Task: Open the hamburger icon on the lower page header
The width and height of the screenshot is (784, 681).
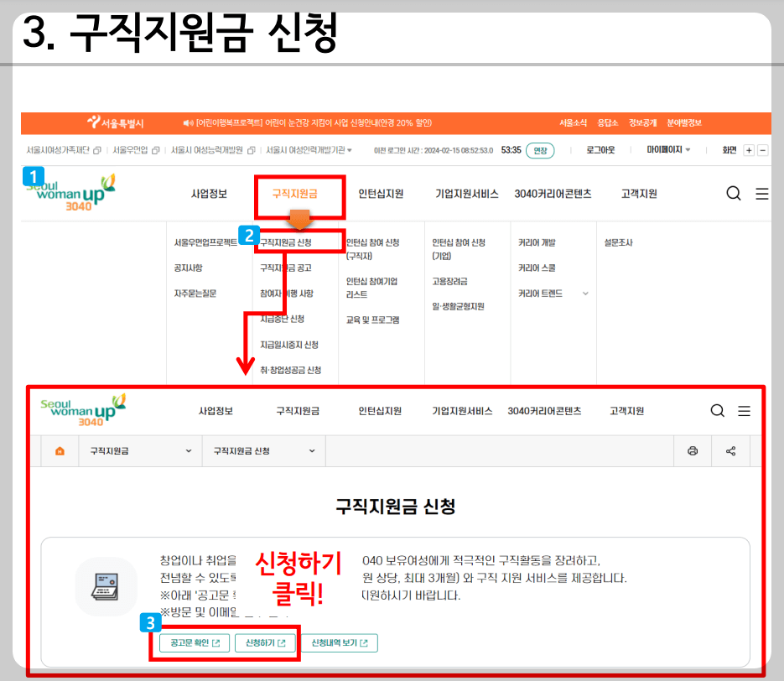Action: point(745,410)
